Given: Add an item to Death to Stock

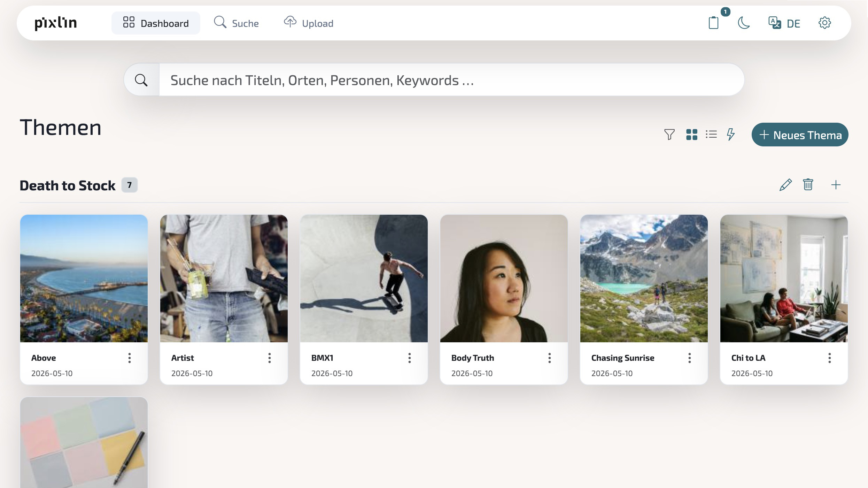Looking at the screenshot, I should pyautogui.click(x=836, y=185).
